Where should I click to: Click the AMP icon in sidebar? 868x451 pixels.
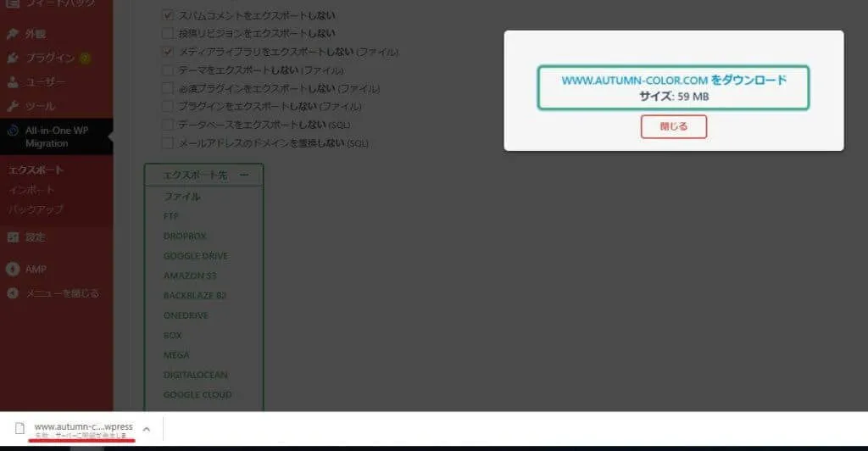point(12,269)
